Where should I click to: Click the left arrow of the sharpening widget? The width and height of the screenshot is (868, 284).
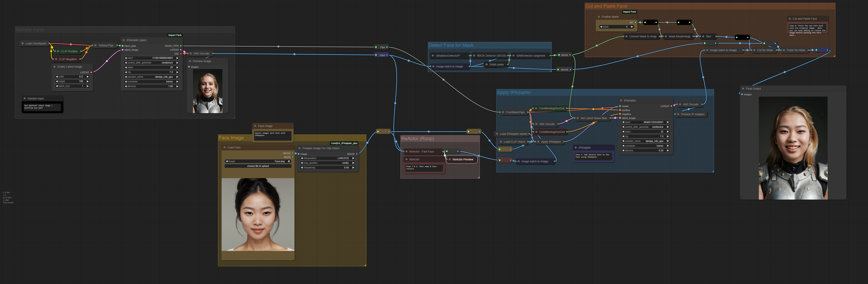[x=302, y=168]
